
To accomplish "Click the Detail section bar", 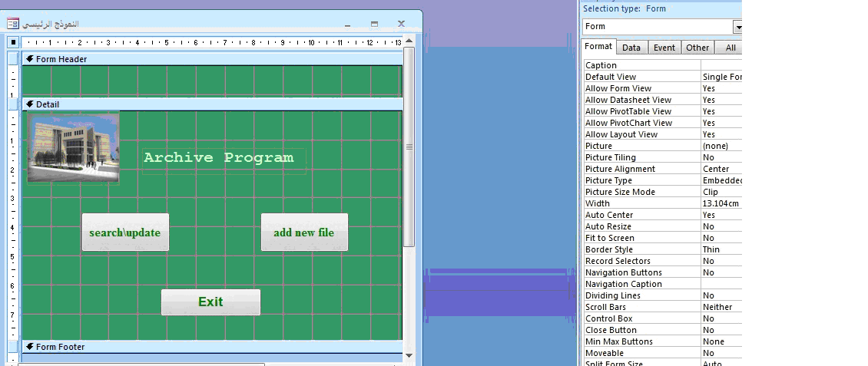I will 212,104.
